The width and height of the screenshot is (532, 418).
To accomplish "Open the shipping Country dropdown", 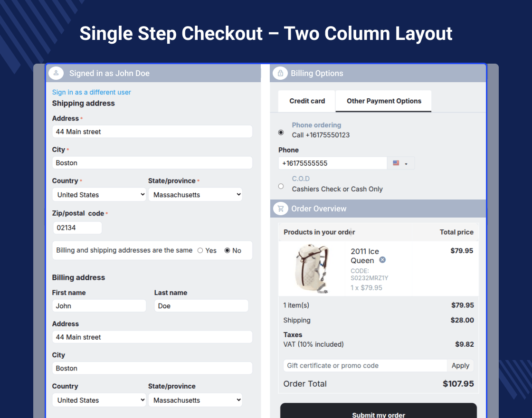I will point(99,195).
